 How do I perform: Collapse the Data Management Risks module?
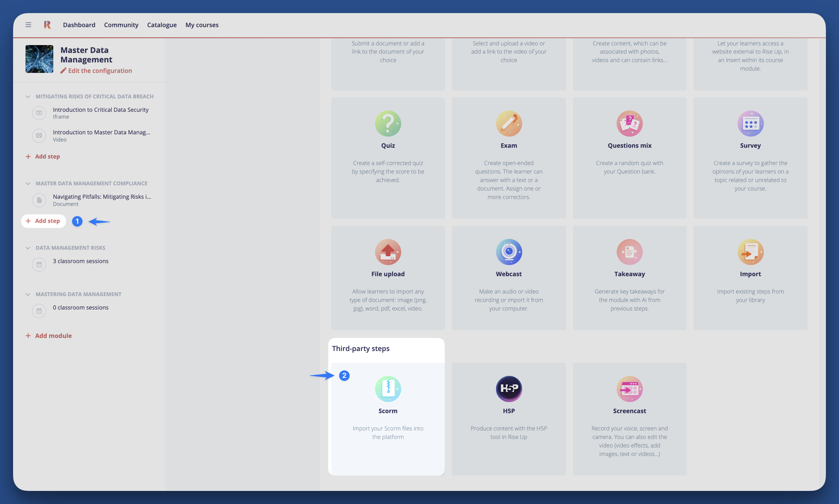coord(28,248)
